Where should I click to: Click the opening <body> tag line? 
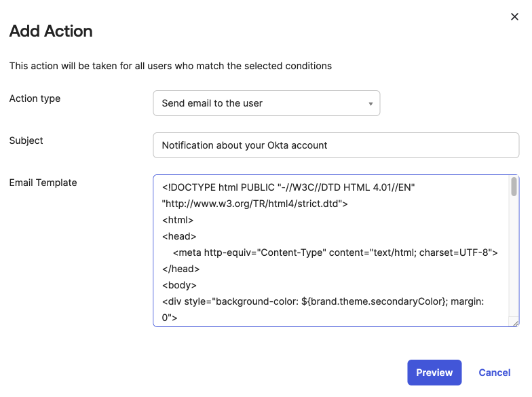tap(180, 285)
